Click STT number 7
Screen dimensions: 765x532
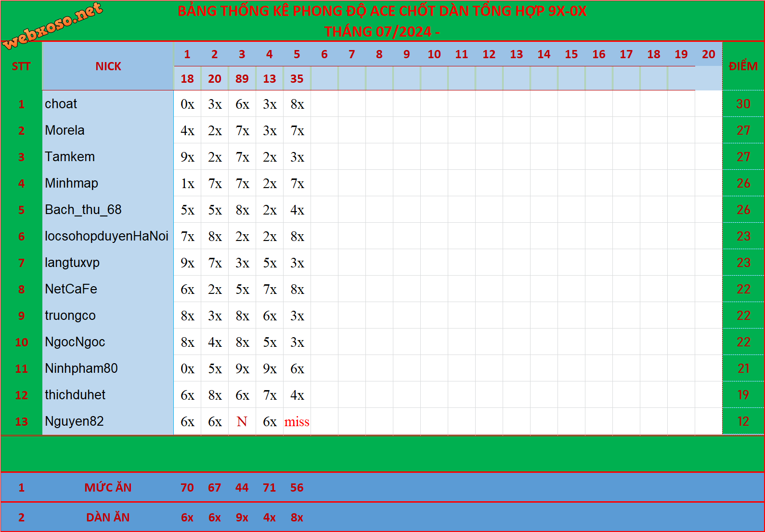[21, 263]
